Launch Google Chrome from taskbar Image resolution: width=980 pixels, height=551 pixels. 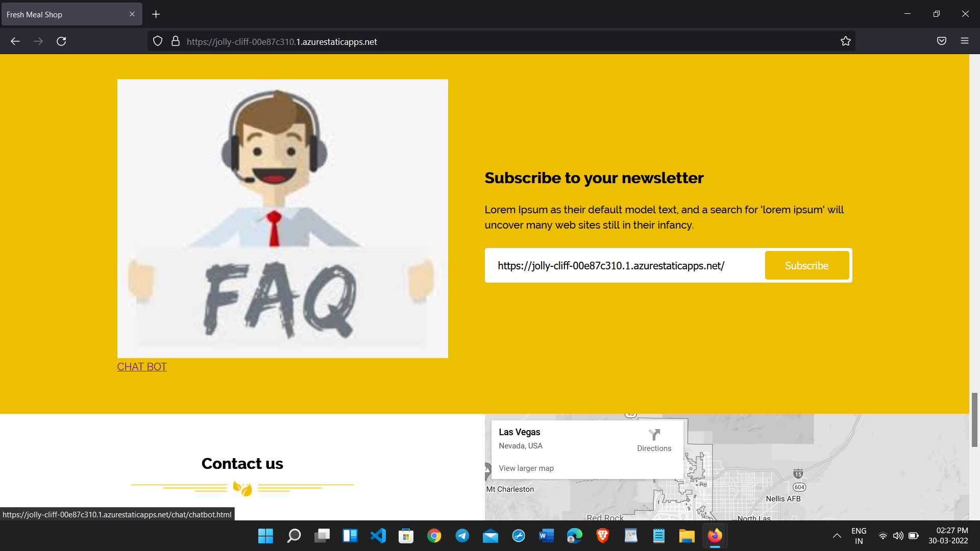[434, 536]
